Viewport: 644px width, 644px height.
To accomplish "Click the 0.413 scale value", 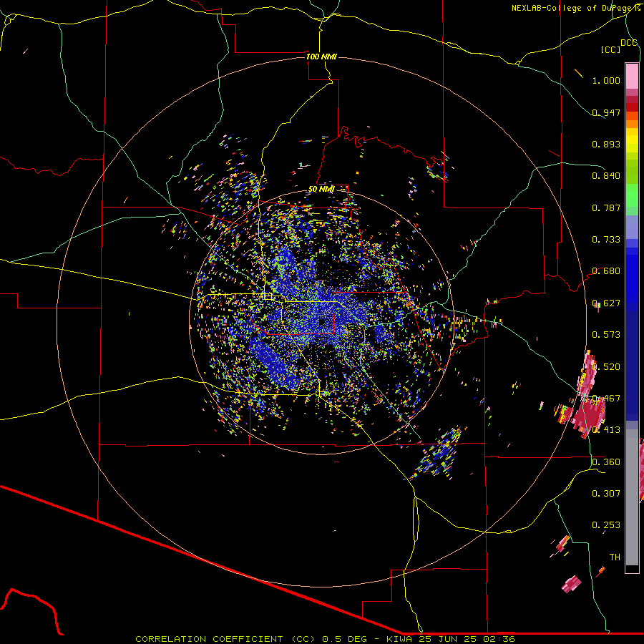I will click(x=606, y=430).
